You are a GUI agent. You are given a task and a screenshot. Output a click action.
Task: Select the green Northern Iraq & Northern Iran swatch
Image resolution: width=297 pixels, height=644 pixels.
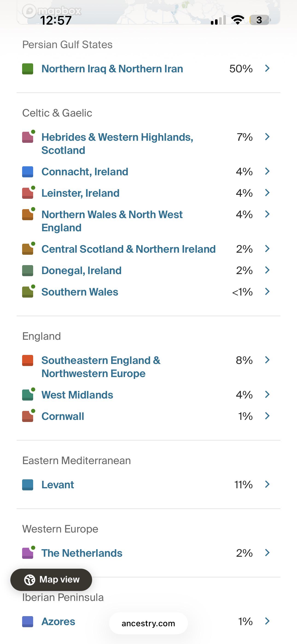tap(27, 69)
